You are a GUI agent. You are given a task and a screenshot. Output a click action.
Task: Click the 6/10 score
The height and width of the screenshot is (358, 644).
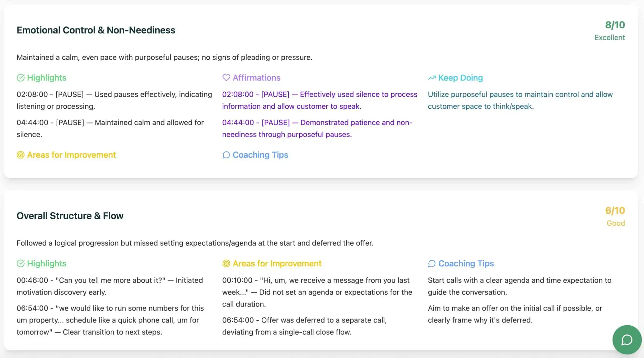(x=615, y=210)
